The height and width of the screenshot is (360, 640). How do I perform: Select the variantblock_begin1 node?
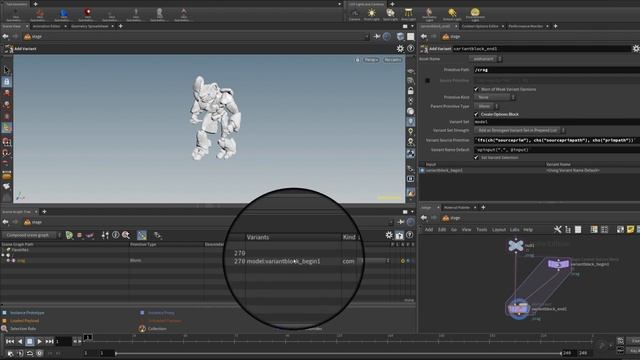[559, 264]
